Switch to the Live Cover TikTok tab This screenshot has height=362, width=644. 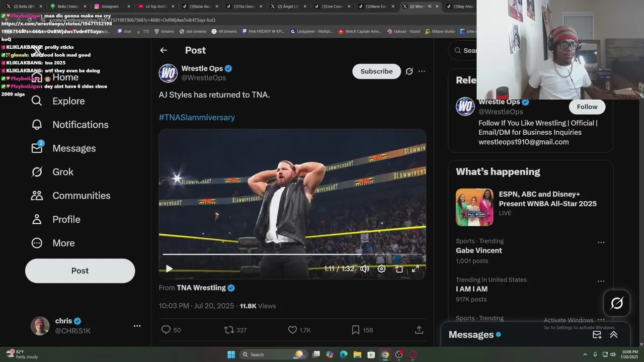[331, 7]
